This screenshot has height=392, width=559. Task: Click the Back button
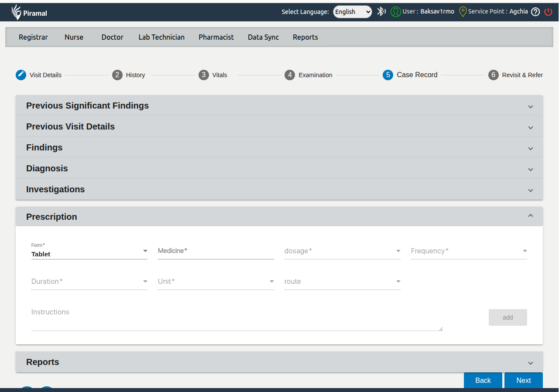[x=483, y=380]
